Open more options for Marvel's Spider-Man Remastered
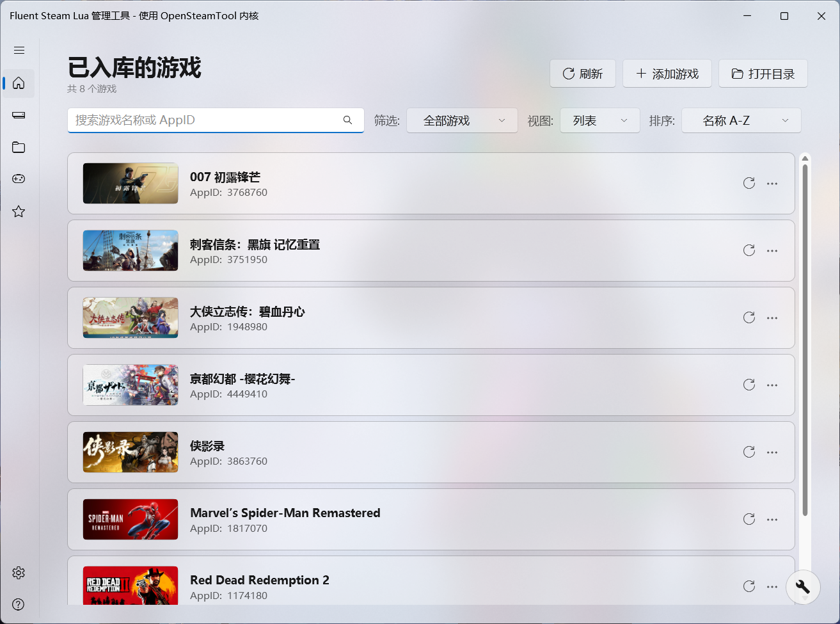840x624 pixels. [772, 519]
